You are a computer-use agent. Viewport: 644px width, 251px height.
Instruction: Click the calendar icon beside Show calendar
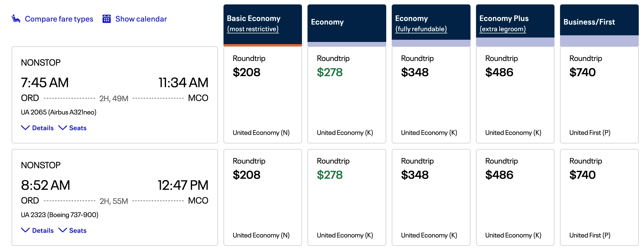pos(106,18)
